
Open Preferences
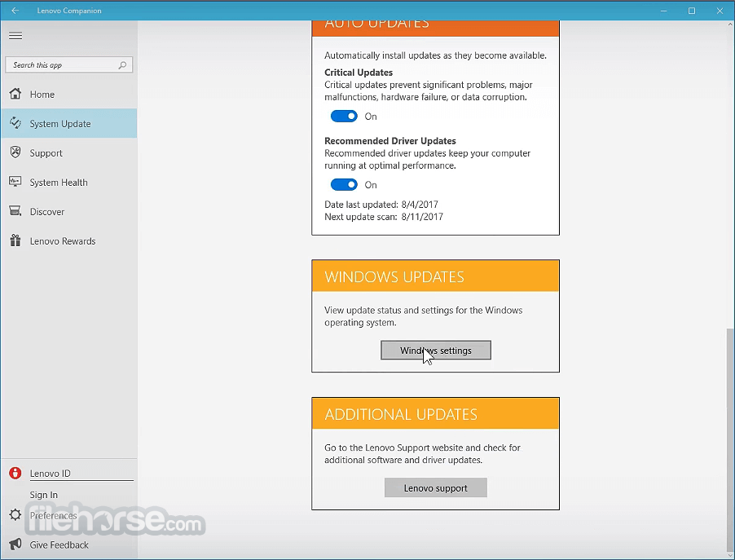pyautogui.click(x=53, y=515)
